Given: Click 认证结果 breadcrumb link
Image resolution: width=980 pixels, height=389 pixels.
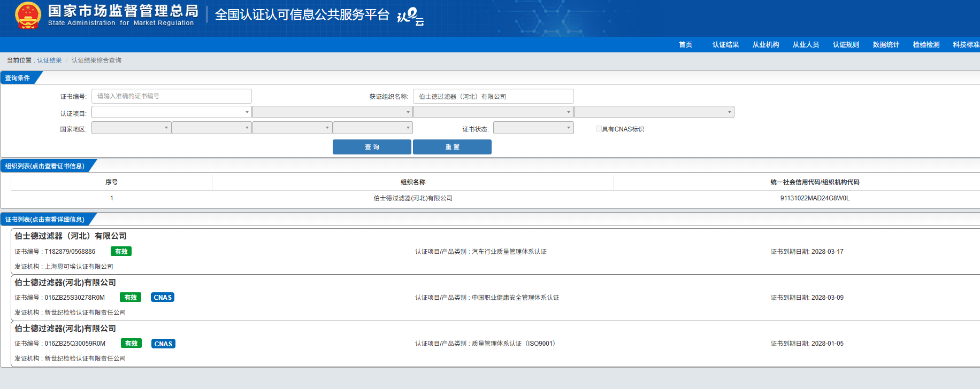Looking at the screenshot, I should [49, 60].
